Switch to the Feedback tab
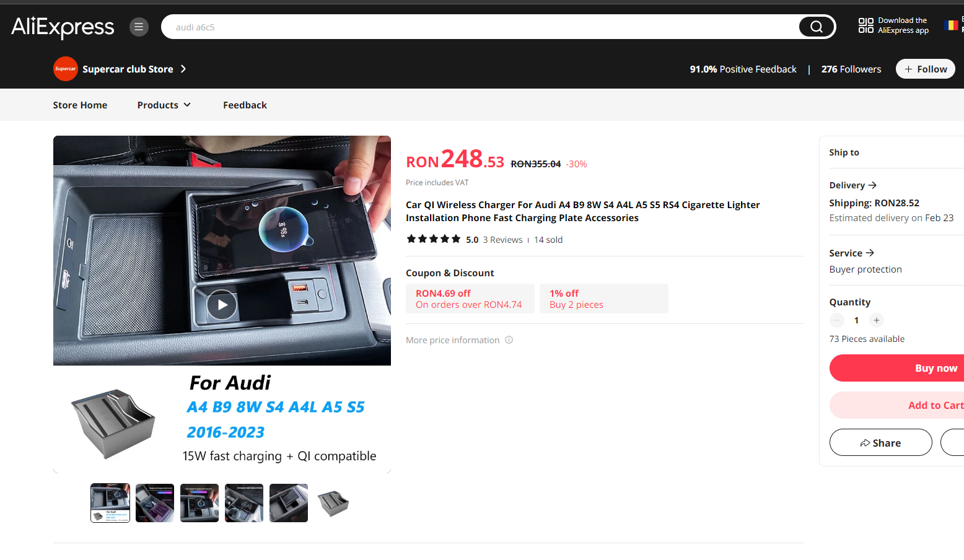This screenshot has width=964, height=560. [x=245, y=105]
